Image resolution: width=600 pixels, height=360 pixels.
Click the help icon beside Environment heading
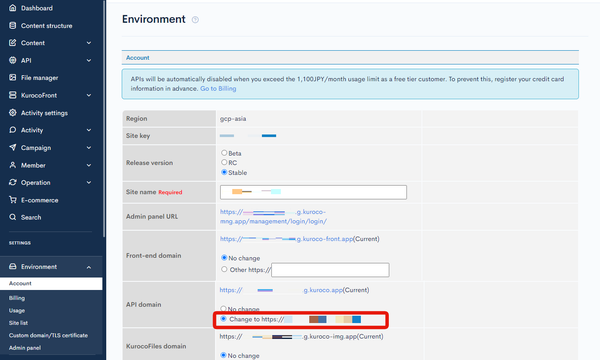pyautogui.click(x=195, y=20)
